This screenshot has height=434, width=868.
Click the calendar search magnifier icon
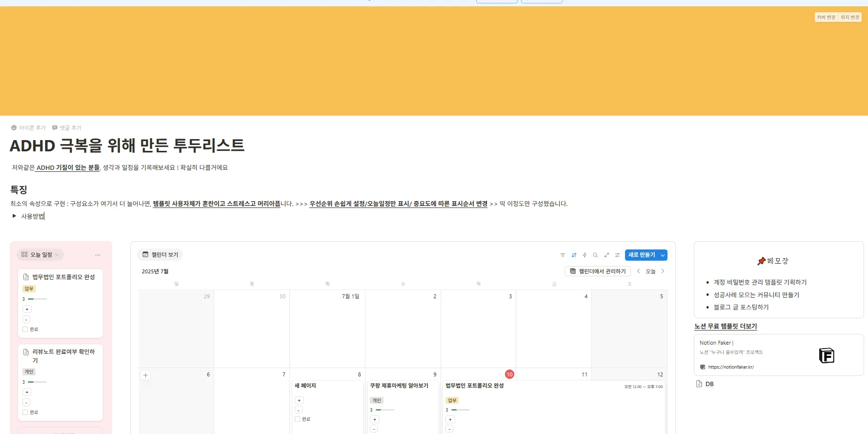595,255
